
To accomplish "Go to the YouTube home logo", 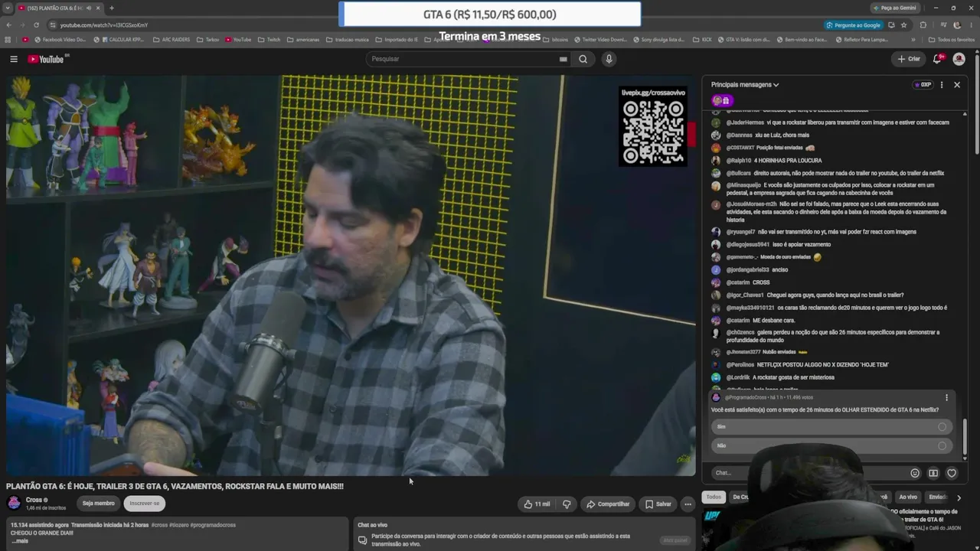I will [46, 59].
